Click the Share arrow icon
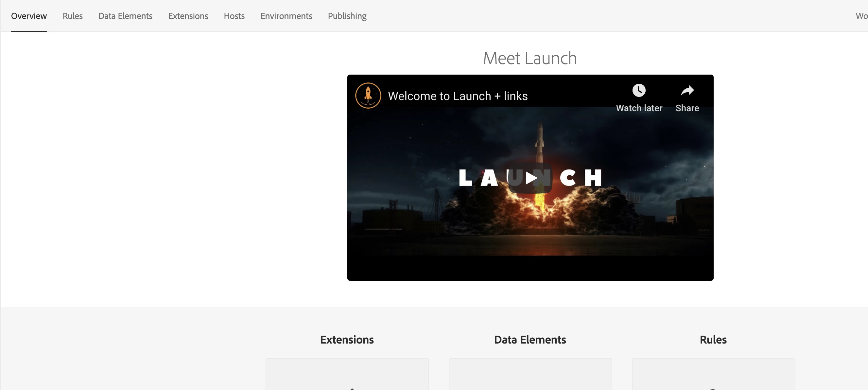 687,90
